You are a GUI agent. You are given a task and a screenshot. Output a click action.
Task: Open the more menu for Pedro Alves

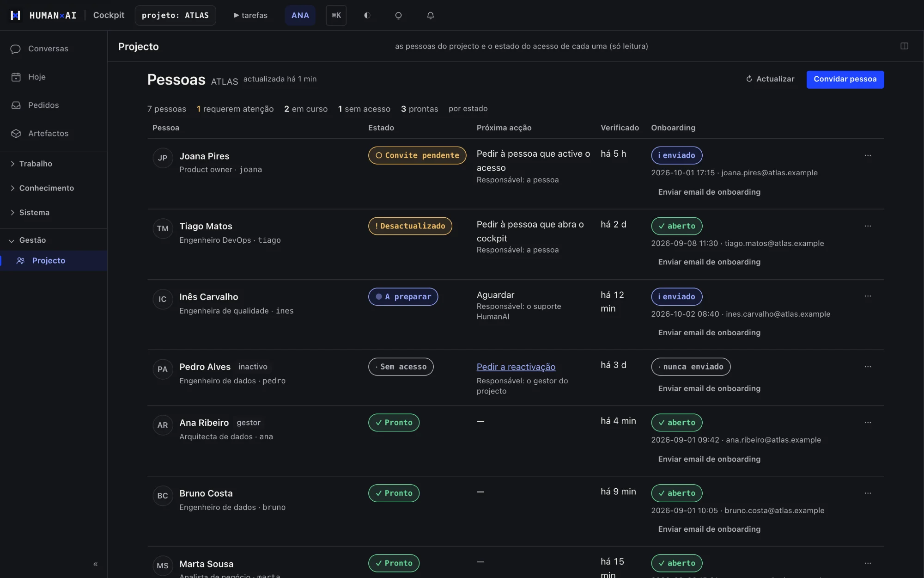point(868,367)
